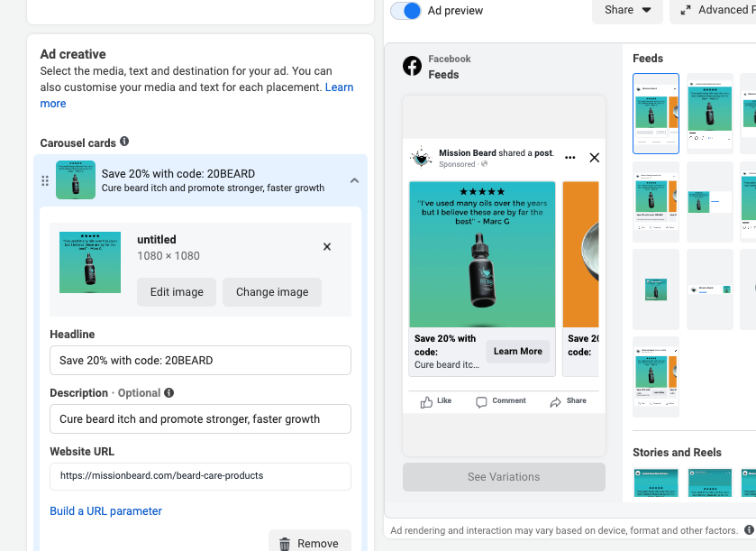The width and height of the screenshot is (756, 551).
Task: Click the Facebook logo above the preview
Action: [x=412, y=66]
